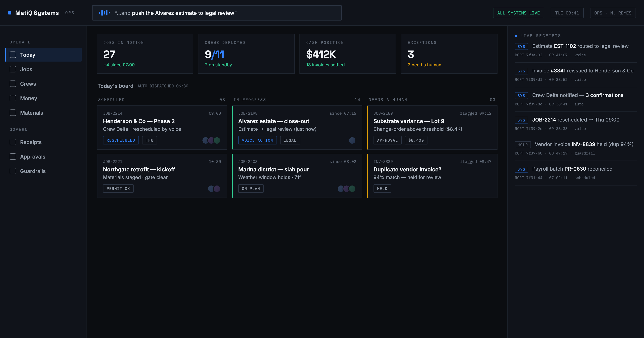Screen dimensions: 644x338
Task: Click the RESCHEDULED tag on JOB-2214
Action: click(x=121, y=140)
